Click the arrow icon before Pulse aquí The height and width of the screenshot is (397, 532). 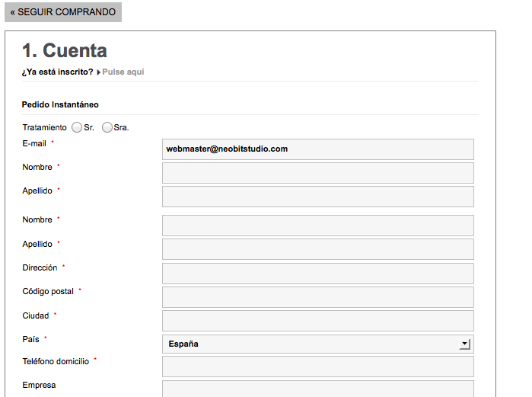[98, 72]
